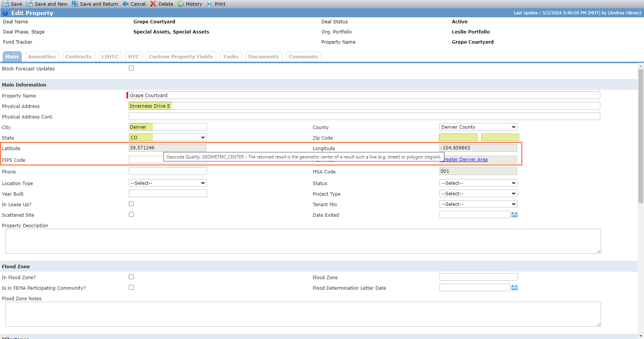Click the first Zip Code box
The image size is (644, 339).
tap(458, 137)
